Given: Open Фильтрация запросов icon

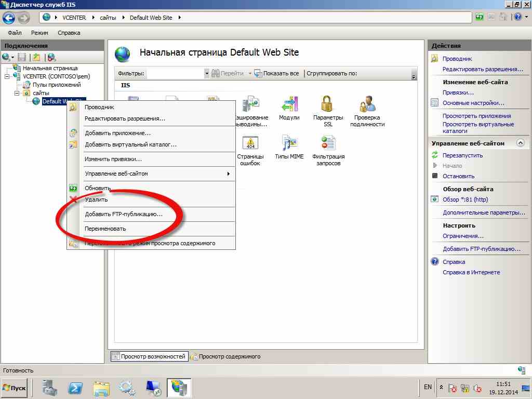Looking at the screenshot, I should coord(328,142).
